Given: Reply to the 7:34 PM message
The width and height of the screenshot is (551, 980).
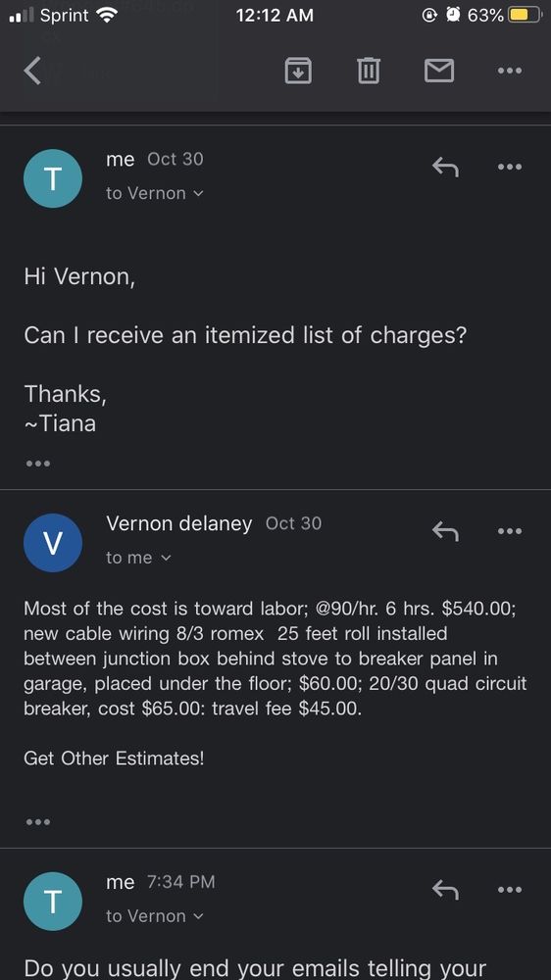Looking at the screenshot, I should tap(445, 890).
